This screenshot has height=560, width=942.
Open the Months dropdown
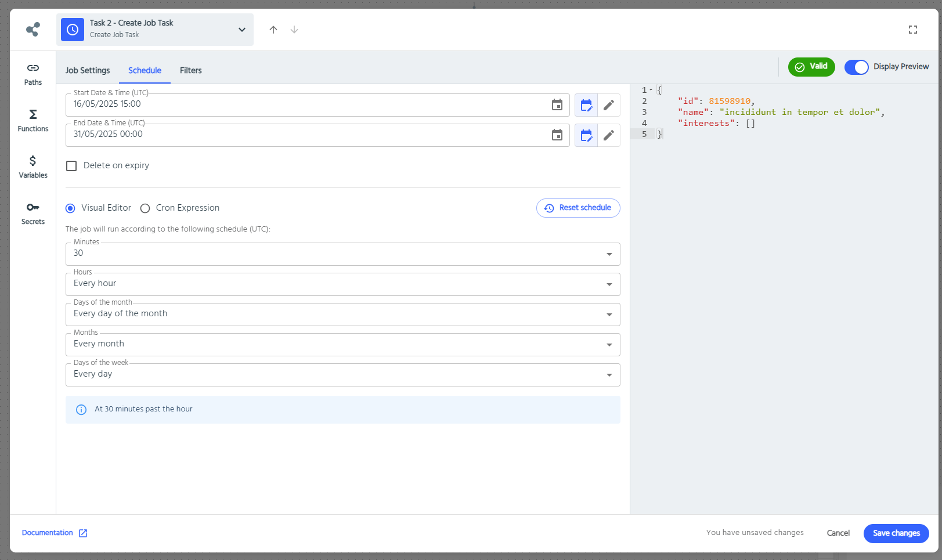343,345
